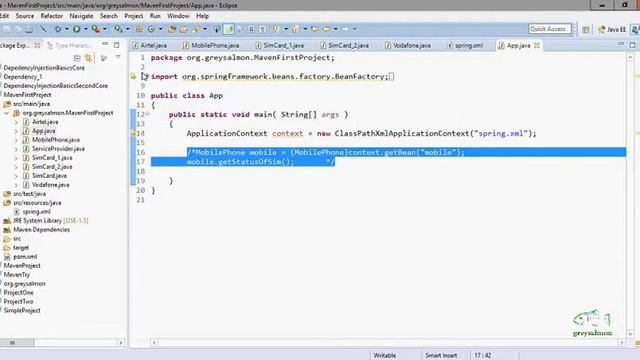640x360 pixels.
Task: Collapse the org.greysalmon.MavenFirstProject package
Action: [7, 113]
